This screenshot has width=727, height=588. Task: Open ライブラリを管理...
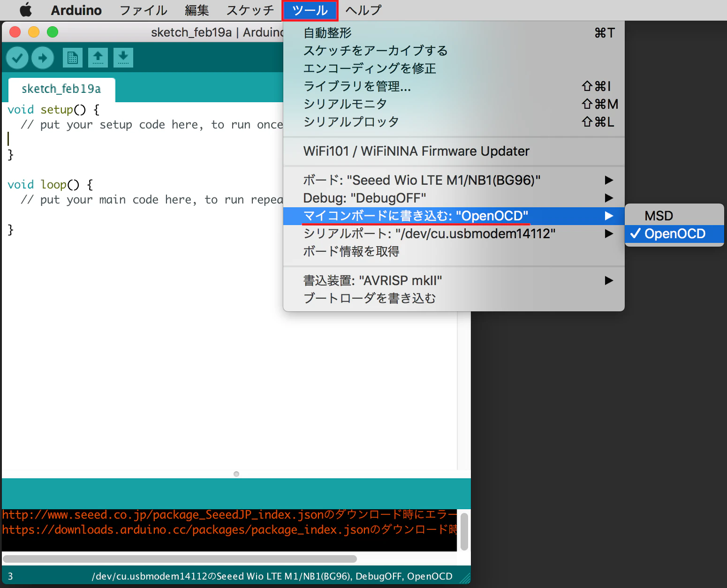coord(454,86)
